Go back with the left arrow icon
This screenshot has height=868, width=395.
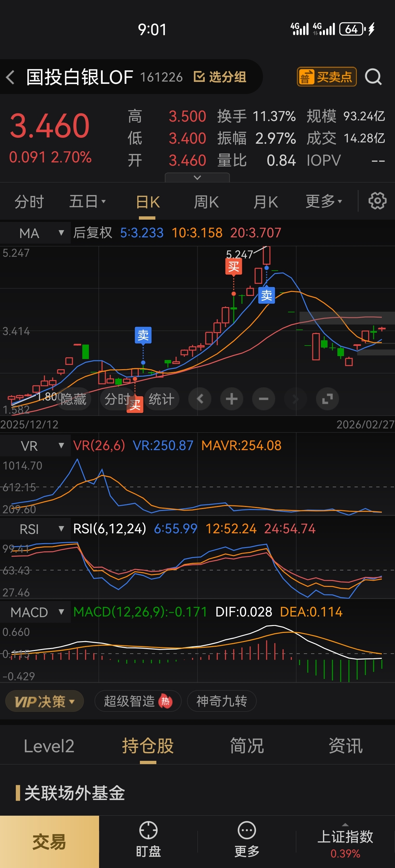10,77
